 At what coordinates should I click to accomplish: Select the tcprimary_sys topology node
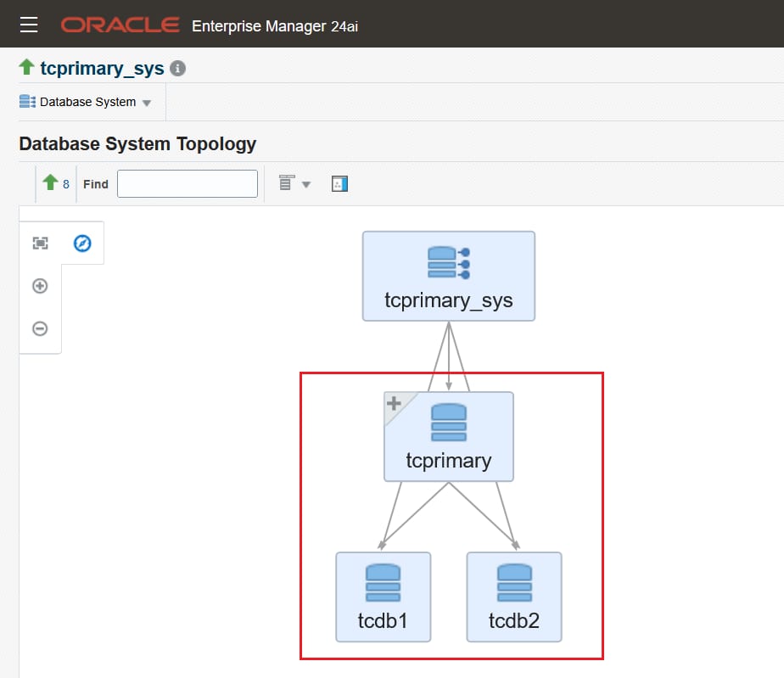pyautogui.click(x=448, y=276)
